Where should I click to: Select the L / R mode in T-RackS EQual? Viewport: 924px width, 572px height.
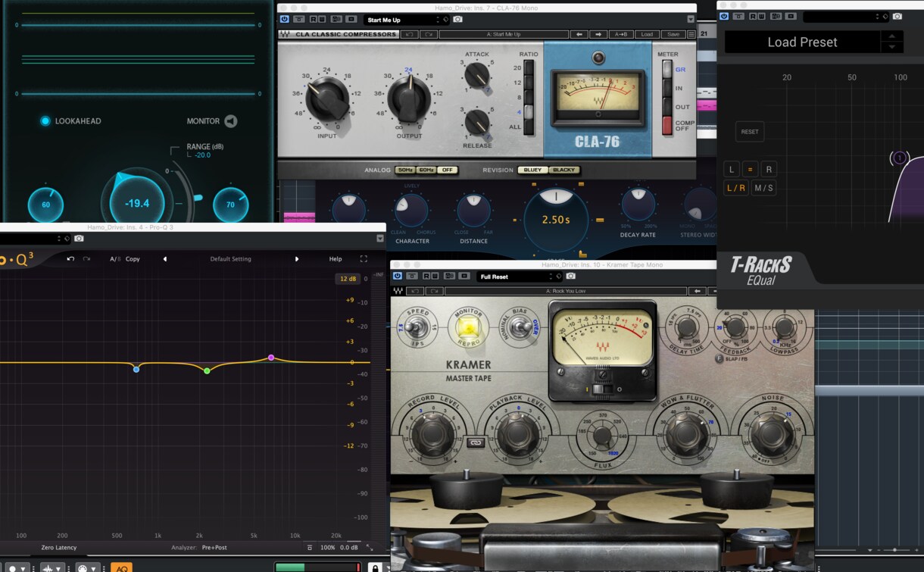pos(735,188)
